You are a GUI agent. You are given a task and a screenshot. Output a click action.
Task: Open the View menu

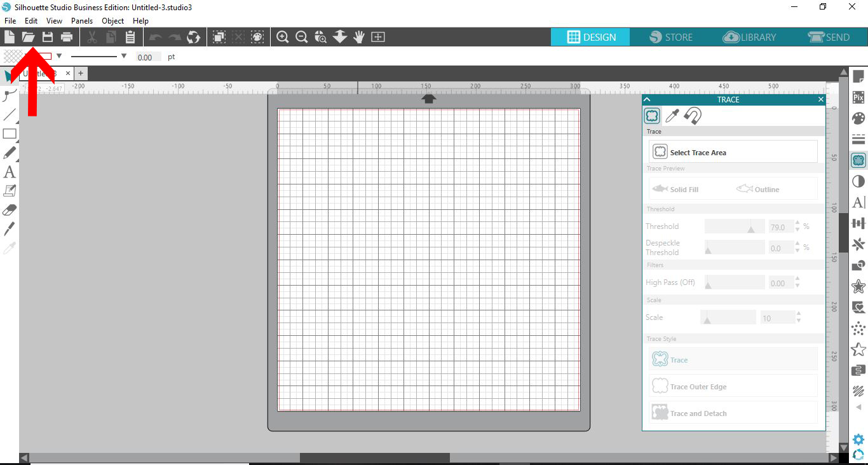point(54,21)
